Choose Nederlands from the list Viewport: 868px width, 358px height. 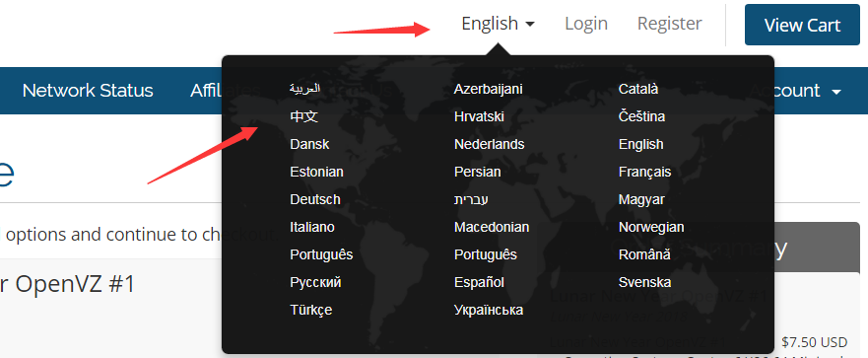[490, 144]
